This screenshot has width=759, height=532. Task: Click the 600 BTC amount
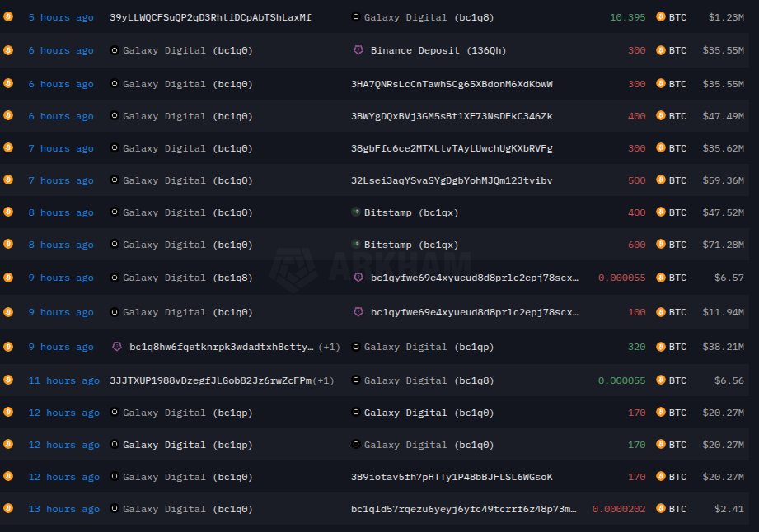pos(636,245)
